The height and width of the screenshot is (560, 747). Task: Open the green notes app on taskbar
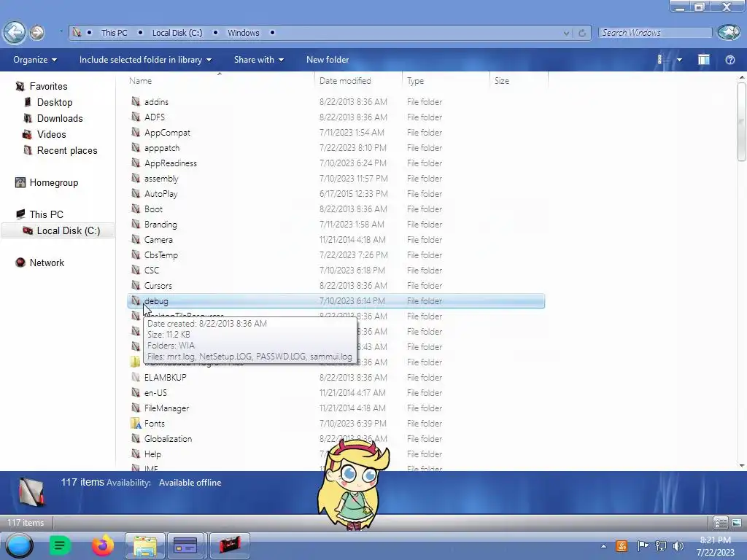[60, 545]
